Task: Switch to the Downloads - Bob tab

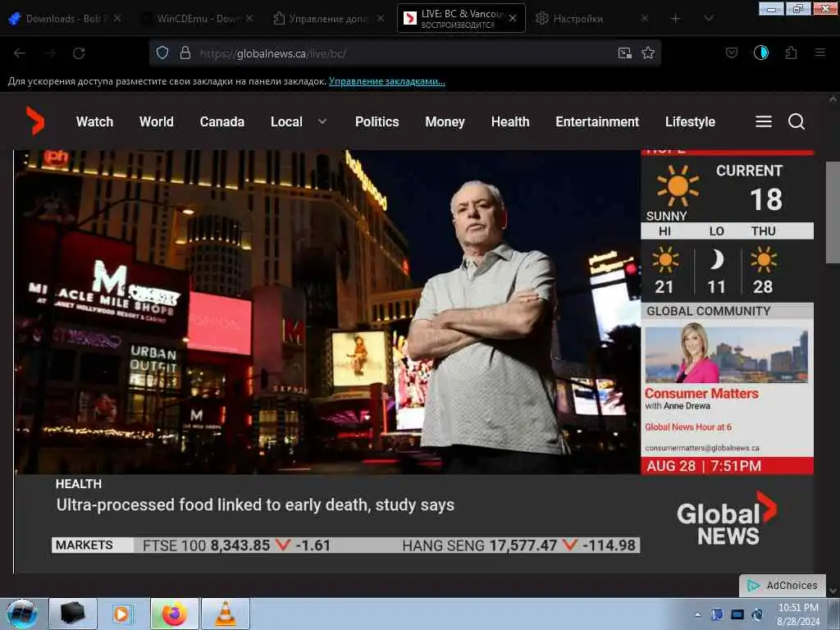Action: pos(66,18)
